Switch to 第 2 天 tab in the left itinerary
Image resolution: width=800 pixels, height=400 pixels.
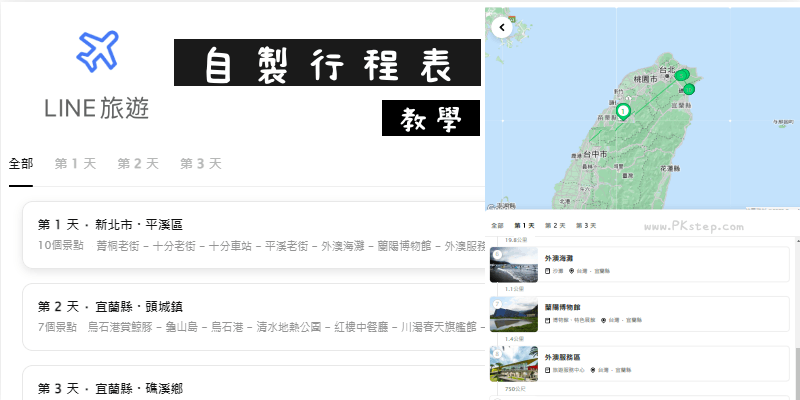tap(138, 164)
